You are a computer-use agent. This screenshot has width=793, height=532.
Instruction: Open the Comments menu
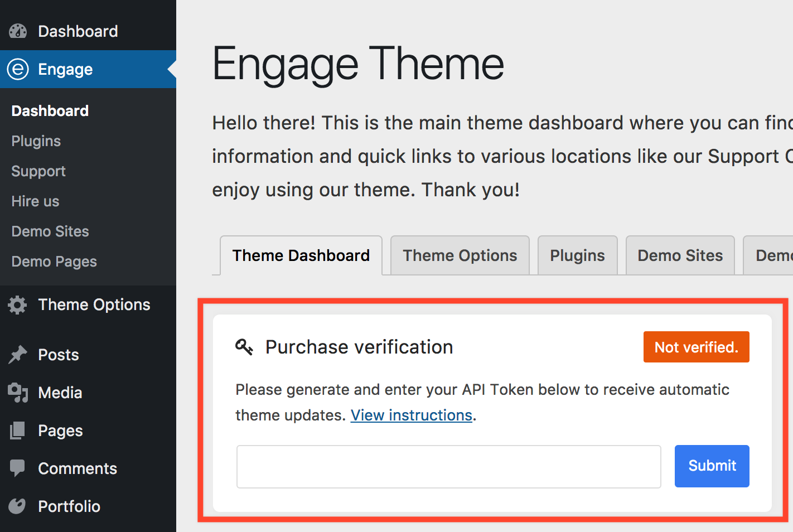88,468
